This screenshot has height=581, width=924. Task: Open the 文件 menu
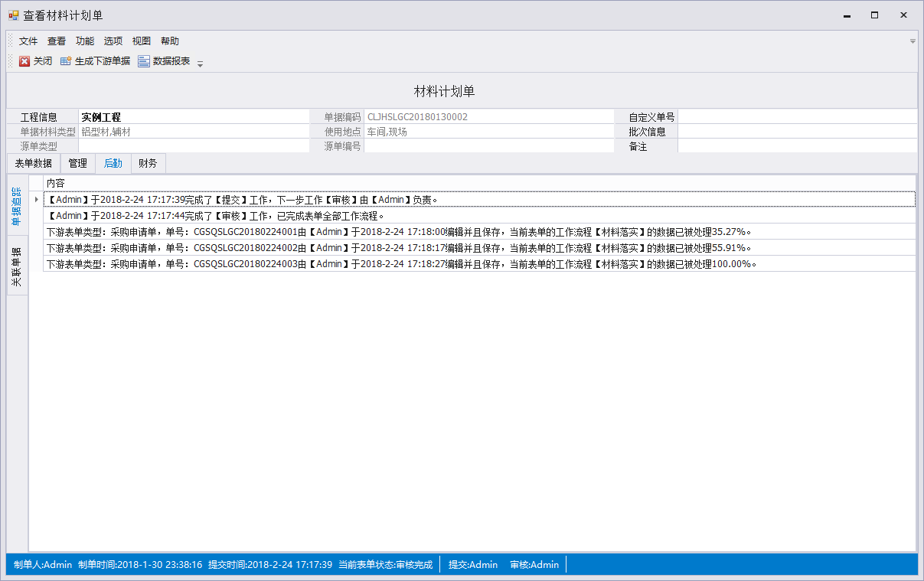click(28, 41)
